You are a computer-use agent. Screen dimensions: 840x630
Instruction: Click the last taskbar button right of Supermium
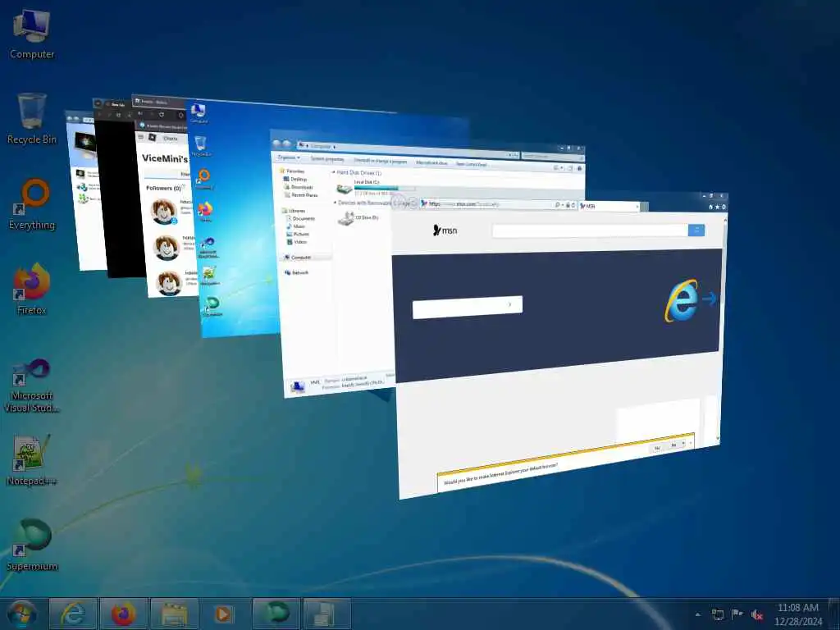point(326,614)
